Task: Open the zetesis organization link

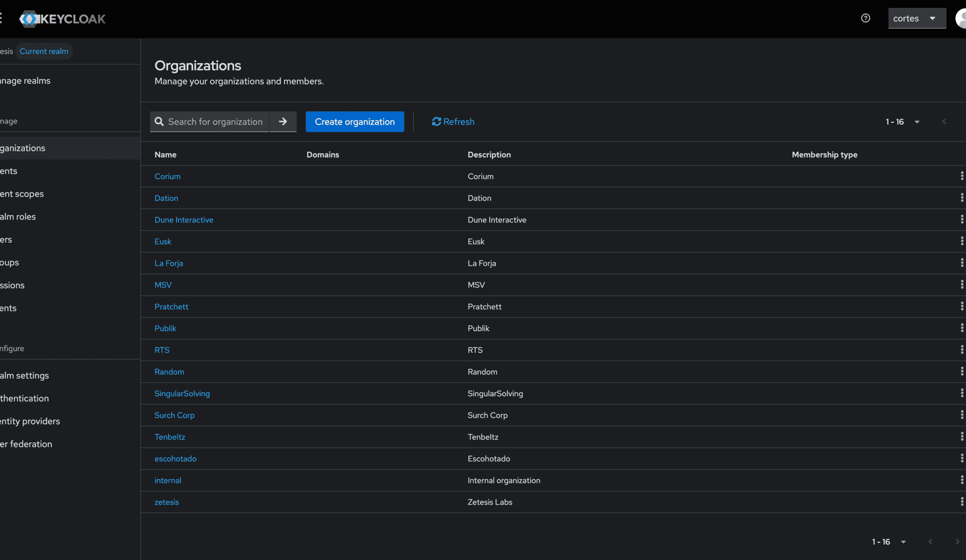Action: pyautogui.click(x=167, y=502)
